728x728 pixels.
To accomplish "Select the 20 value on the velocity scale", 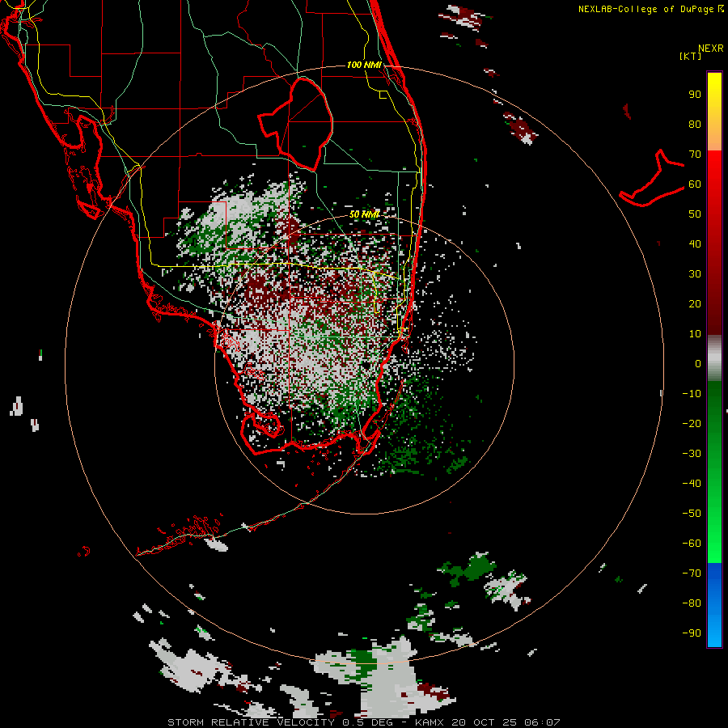I will [695, 304].
